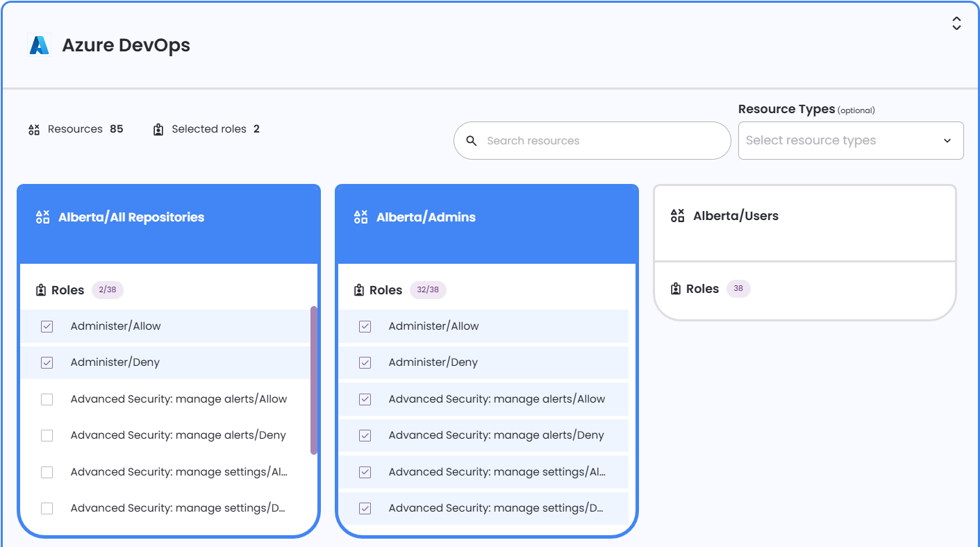The height and width of the screenshot is (547, 980).
Task: Click Administer/Deny text in Alberta/Admins
Action: pyautogui.click(x=433, y=362)
